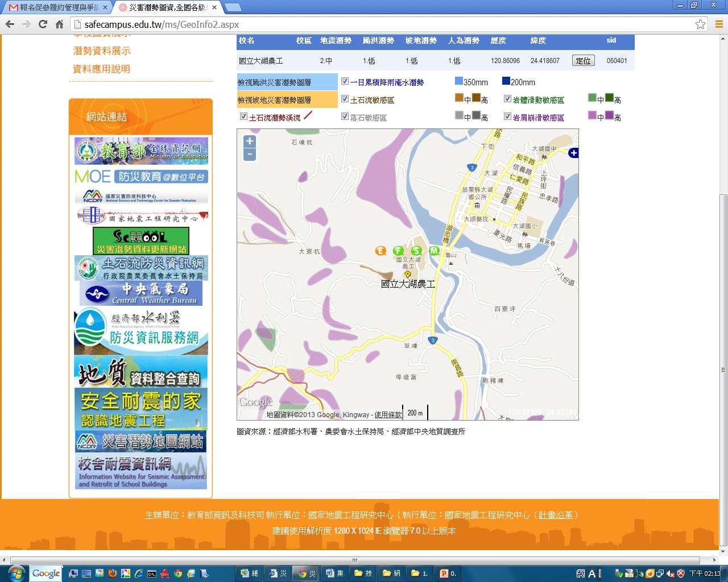Click the browser address bar URL
The image size is (728, 582).
tap(162, 24)
